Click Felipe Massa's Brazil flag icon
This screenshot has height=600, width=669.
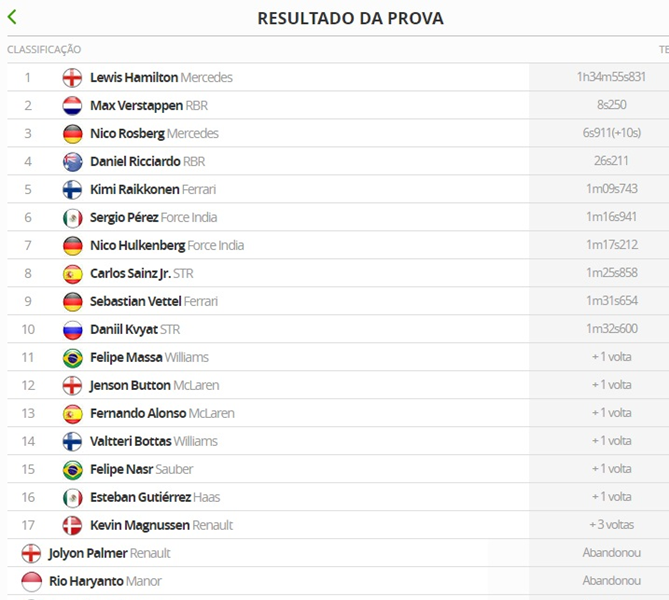pos(72,357)
